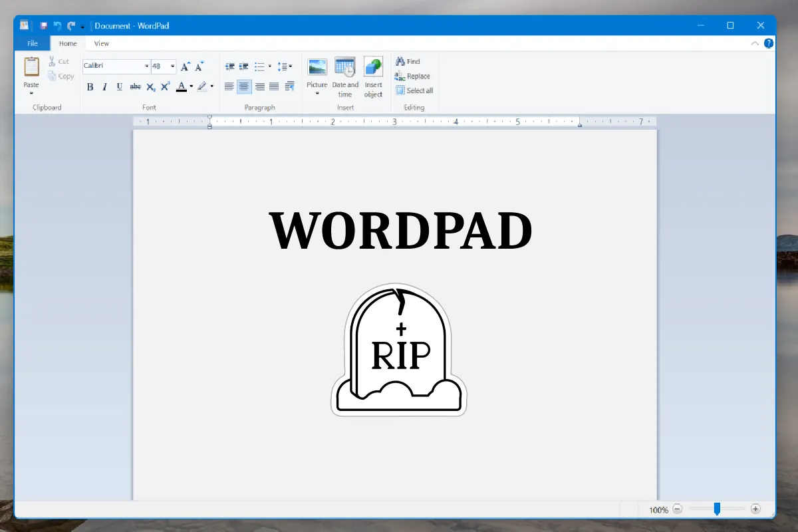This screenshot has width=798, height=532.
Task: Select the RIP tombstone image
Action: pos(399,350)
